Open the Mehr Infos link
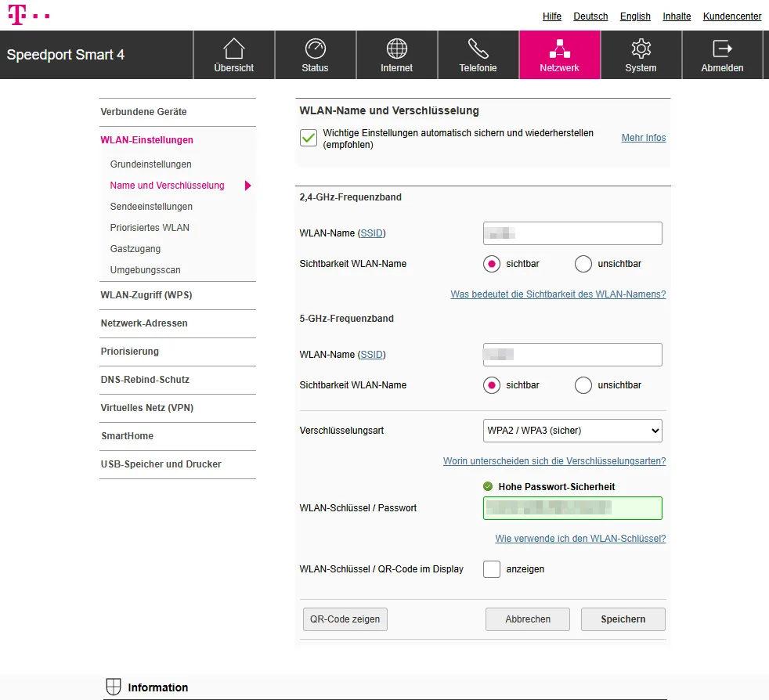 643,138
